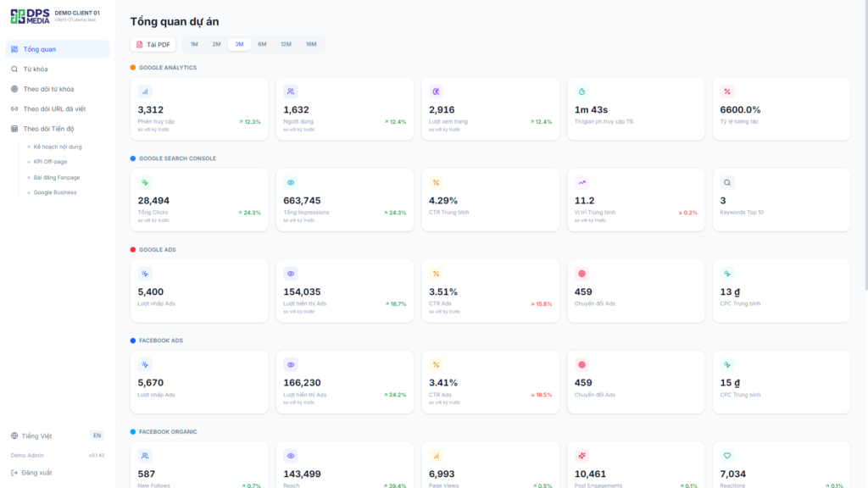Click the globe icon beside Tiếng Việt

14,436
